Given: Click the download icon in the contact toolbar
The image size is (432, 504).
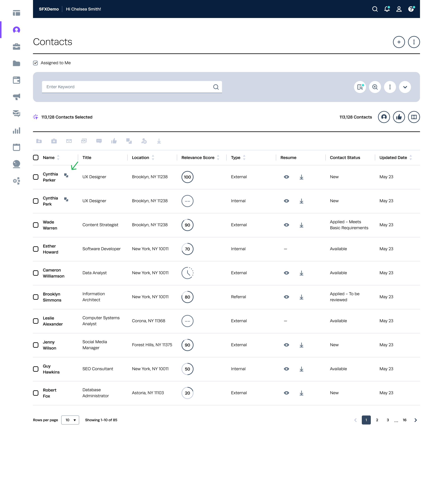Looking at the screenshot, I should click(159, 141).
